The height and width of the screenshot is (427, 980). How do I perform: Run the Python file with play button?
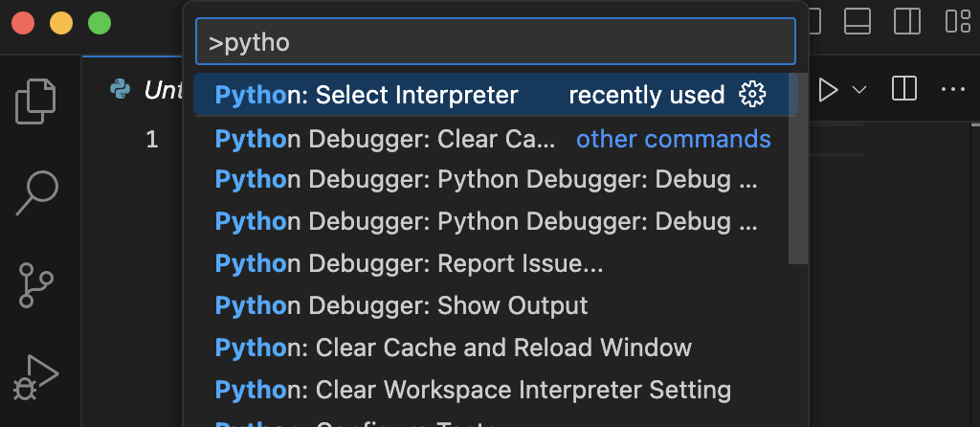tap(829, 90)
